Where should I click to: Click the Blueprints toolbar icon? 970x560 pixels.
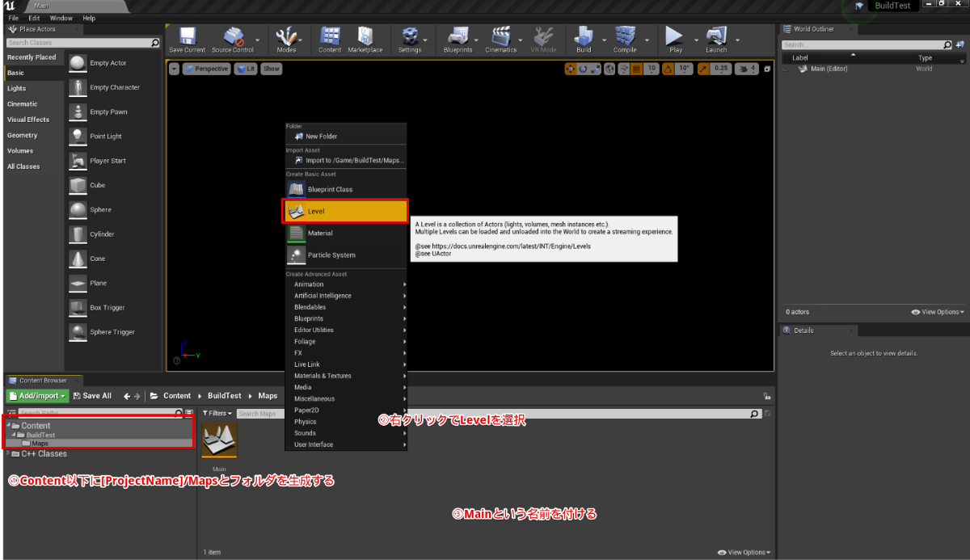pos(458,40)
